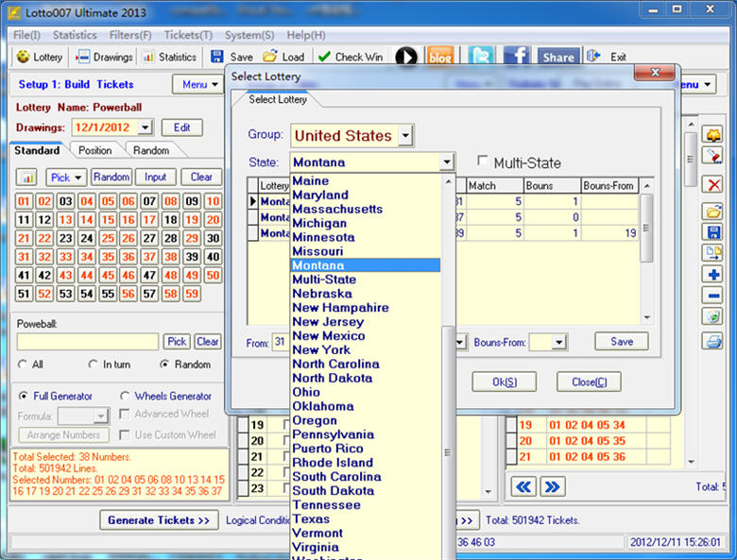The image size is (737, 560).
Task: Click the Edit button next to Drawings
Action: (x=182, y=127)
